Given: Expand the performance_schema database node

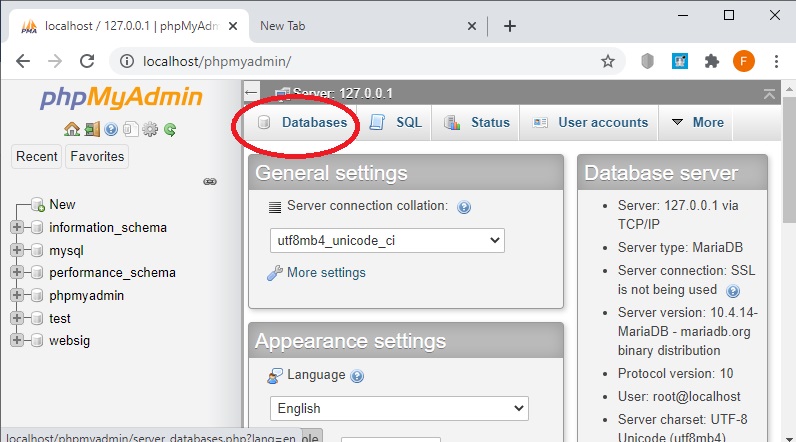Looking at the screenshot, I should tap(17, 272).
